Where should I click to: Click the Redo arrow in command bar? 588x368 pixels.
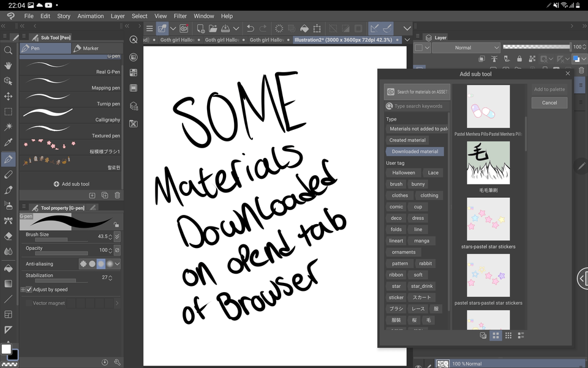[x=263, y=29]
